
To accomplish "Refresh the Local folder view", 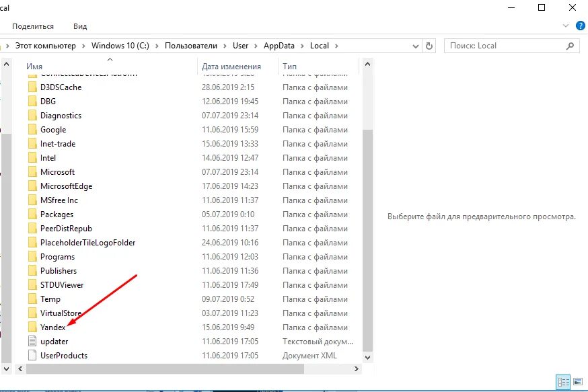I will coord(429,46).
